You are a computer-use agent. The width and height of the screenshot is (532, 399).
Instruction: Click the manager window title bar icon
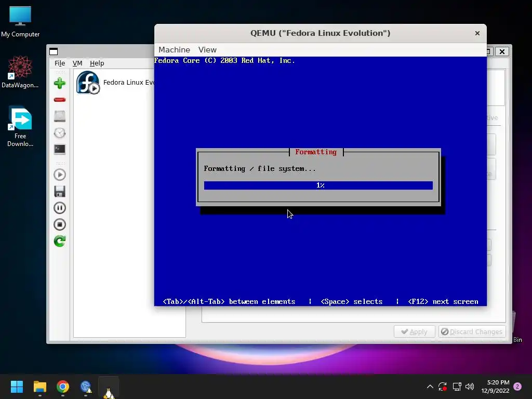tap(54, 51)
